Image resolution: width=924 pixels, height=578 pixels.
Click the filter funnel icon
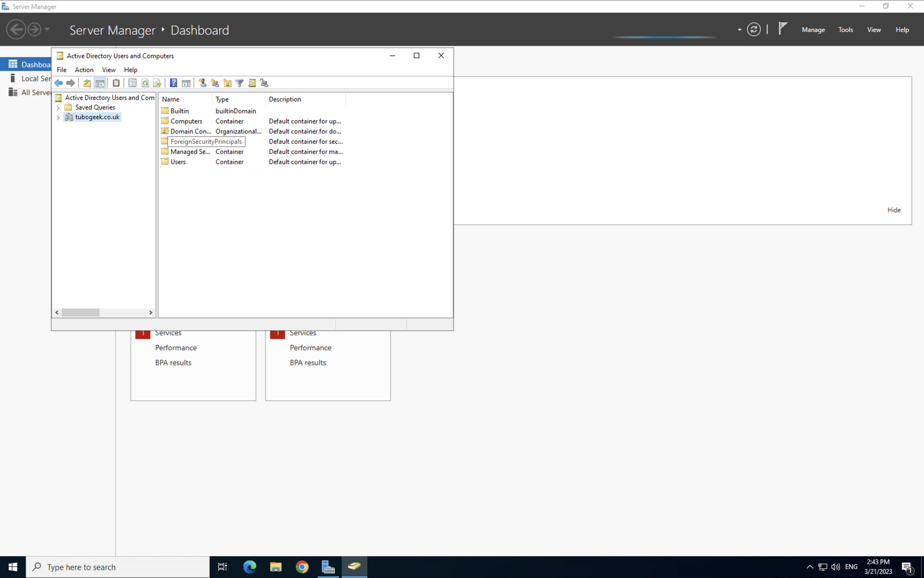(x=240, y=83)
